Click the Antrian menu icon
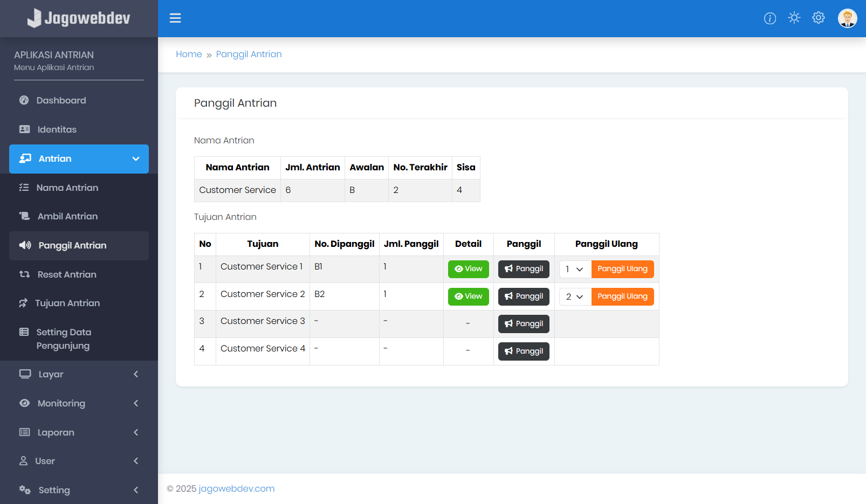This screenshot has height=504, width=866. coord(25,158)
